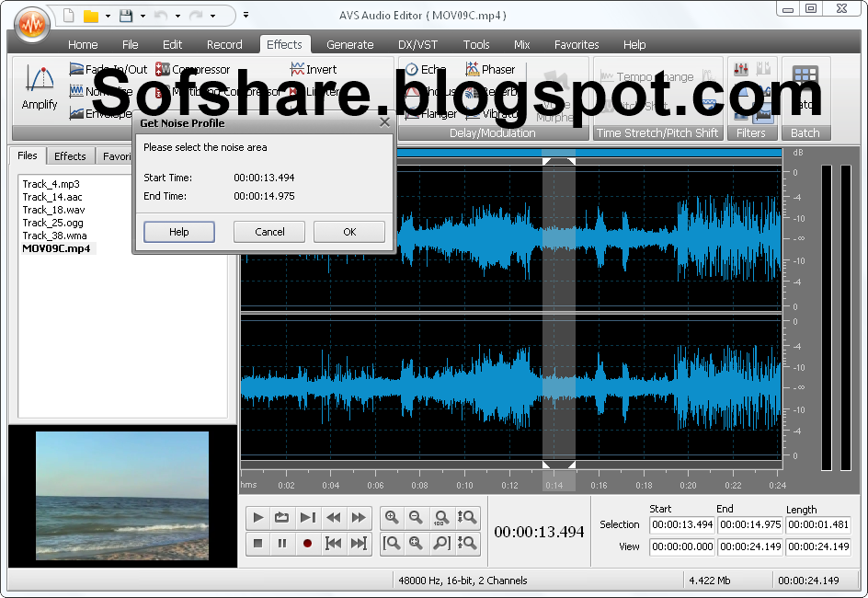
Task: Close the Get Noise Profile dialog
Action: coord(384,122)
